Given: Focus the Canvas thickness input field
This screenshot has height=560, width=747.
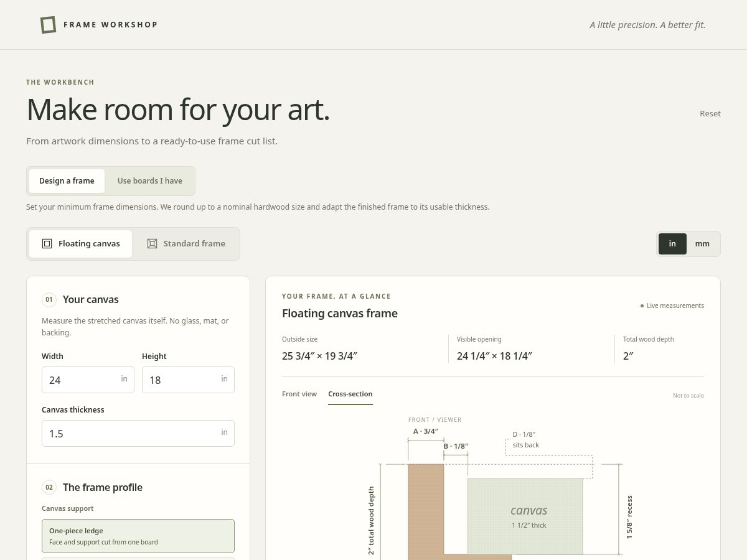Looking at the screenshot, I should [x=138, y=433].
